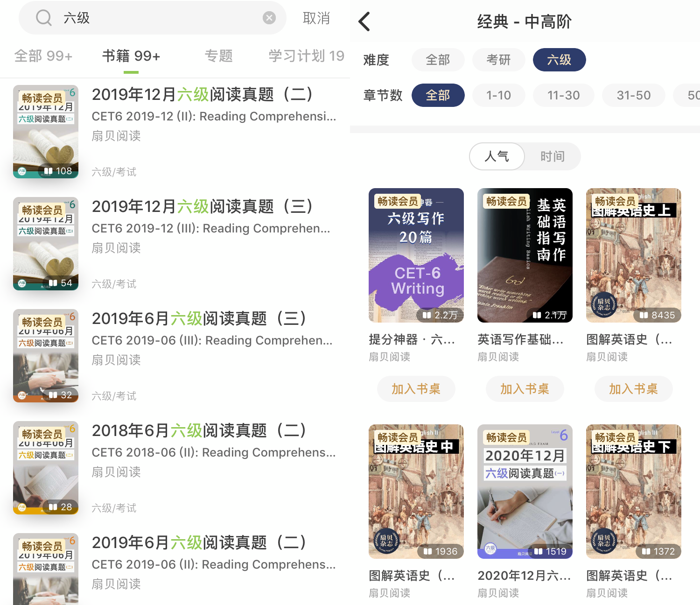Open the 六级写作20篇 book cover
This screenshot has width=700, height=605.
(x=416, y=255)
